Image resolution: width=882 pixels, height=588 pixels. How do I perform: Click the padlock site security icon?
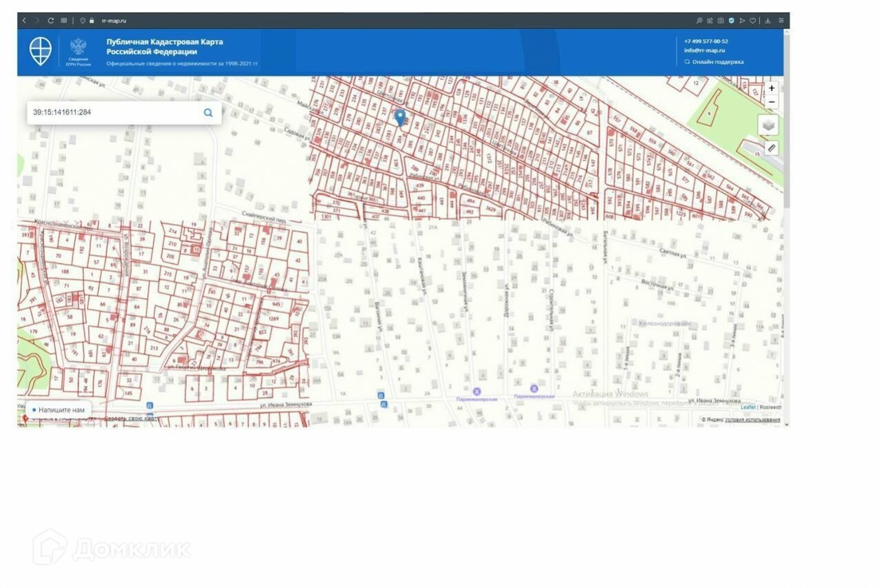[x=91, y=21]
